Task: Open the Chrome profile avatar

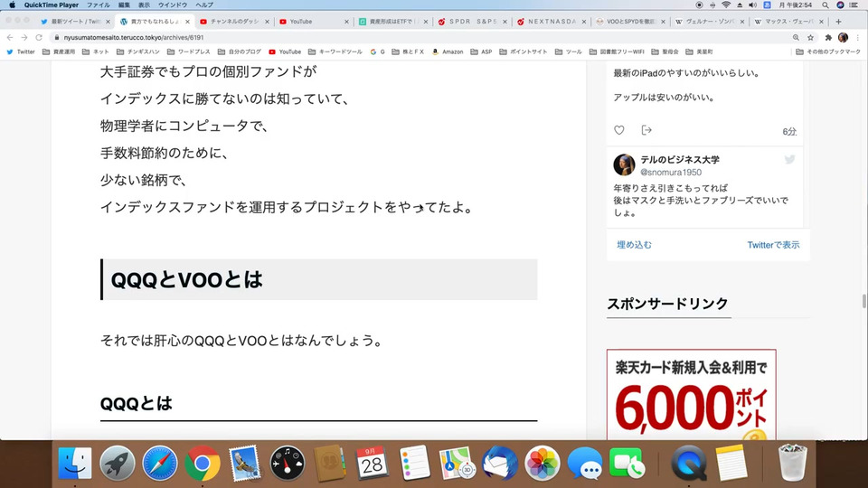Action: (843, 38)
